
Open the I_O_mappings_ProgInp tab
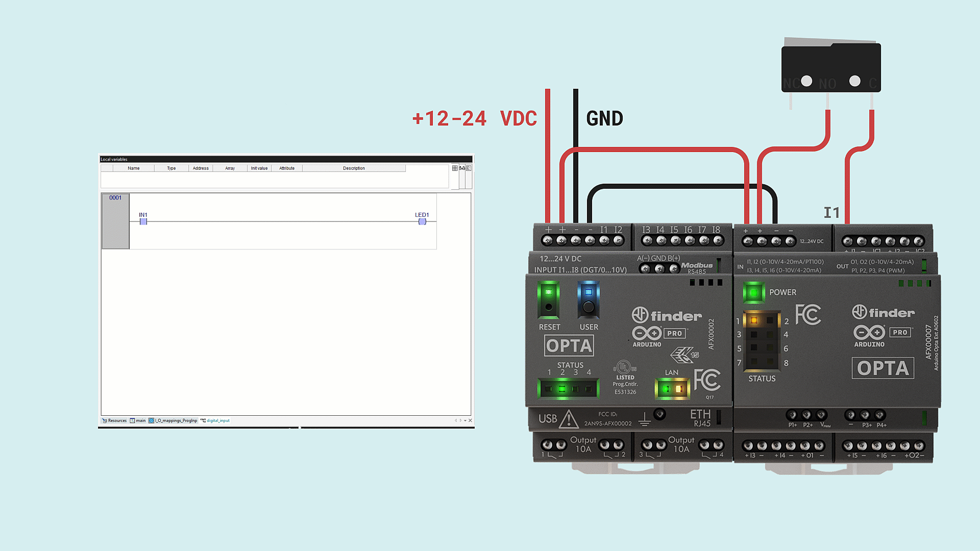pos(173,421)
